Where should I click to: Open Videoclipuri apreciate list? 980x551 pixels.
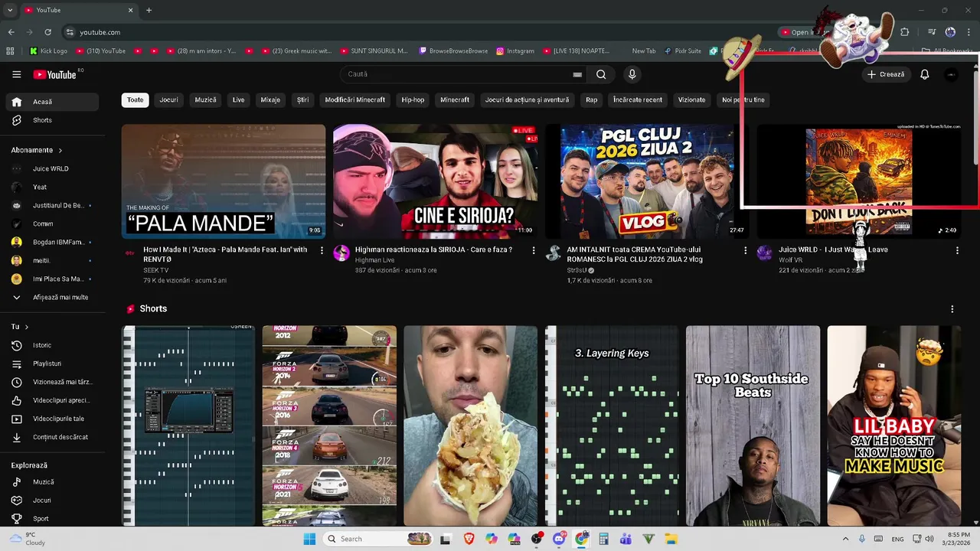pyautogui.click(x=52, y=400)
